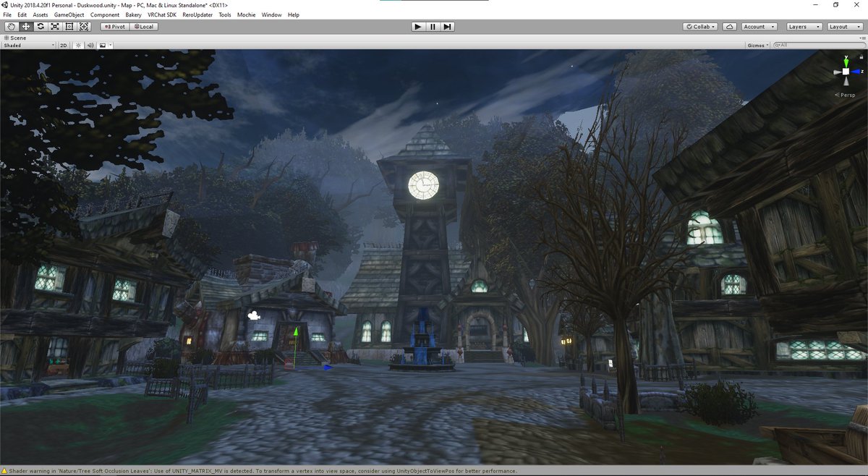Click the shader warning message bar
The height and width of the screenshot is (476, 868).
pos(253,470)
